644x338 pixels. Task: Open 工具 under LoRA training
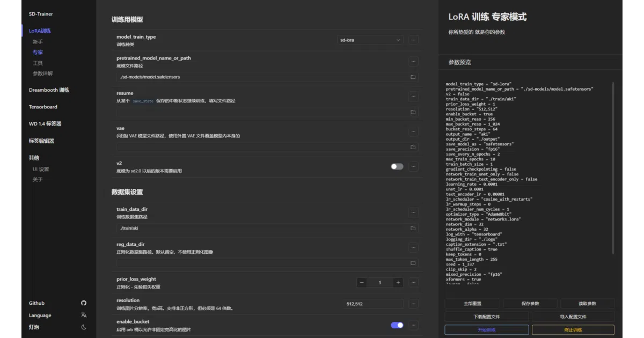(38, 63)
